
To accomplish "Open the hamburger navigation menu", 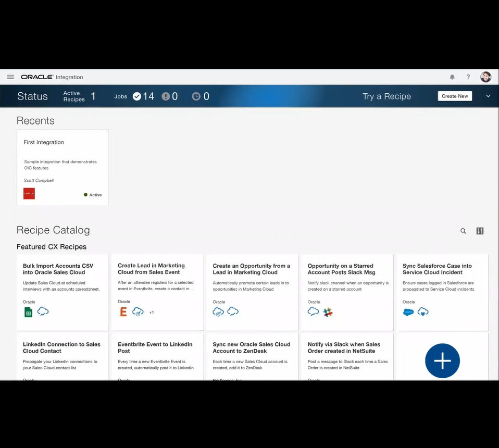I will [x=10, y=77].
